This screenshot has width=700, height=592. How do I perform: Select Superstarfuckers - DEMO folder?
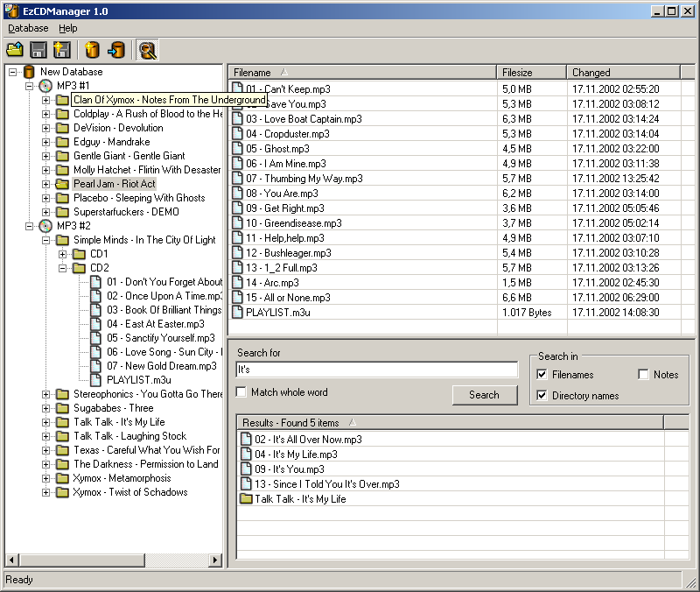tap(126, 212)
